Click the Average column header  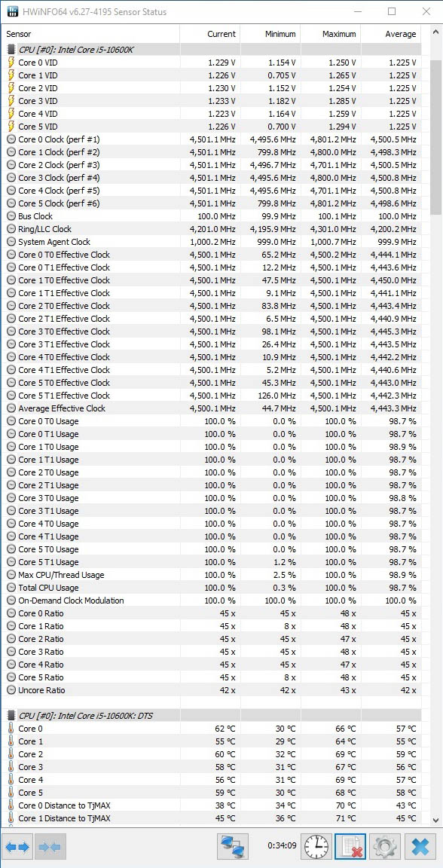click(x=391, y=35)
